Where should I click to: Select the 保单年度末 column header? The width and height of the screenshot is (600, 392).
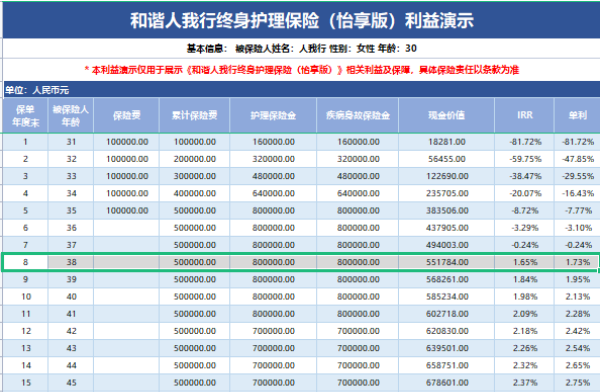tap(25, 116)
